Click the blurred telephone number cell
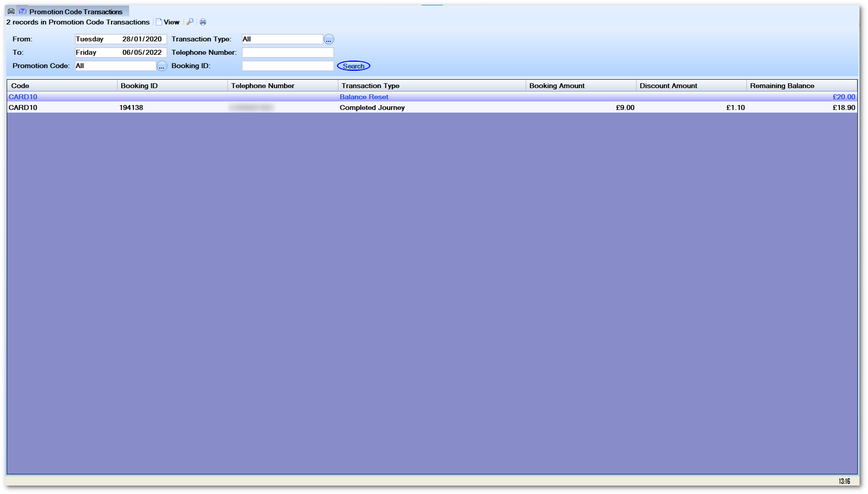Screen dimensions: 868x494 click(252, 108)
